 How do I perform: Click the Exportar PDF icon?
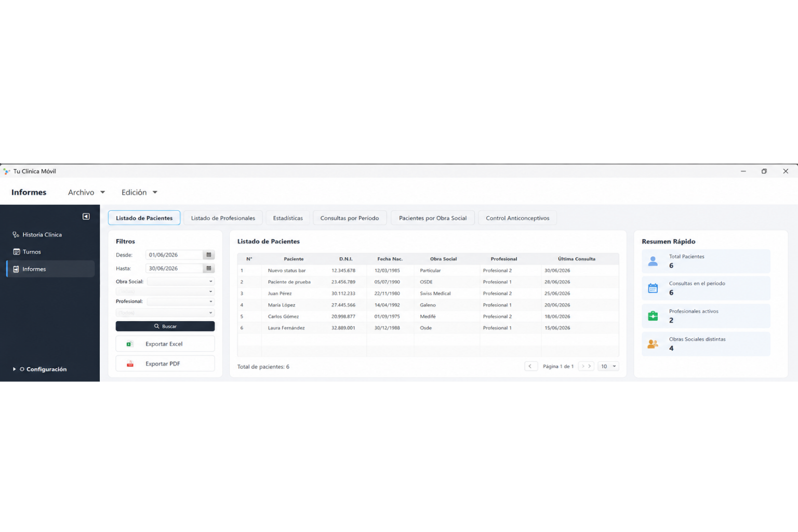point(130,364)
